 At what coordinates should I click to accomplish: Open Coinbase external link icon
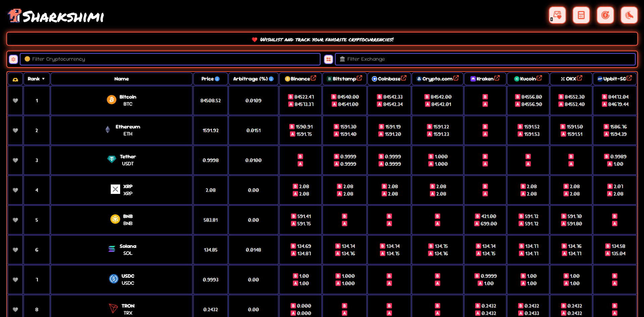[404, 78]
